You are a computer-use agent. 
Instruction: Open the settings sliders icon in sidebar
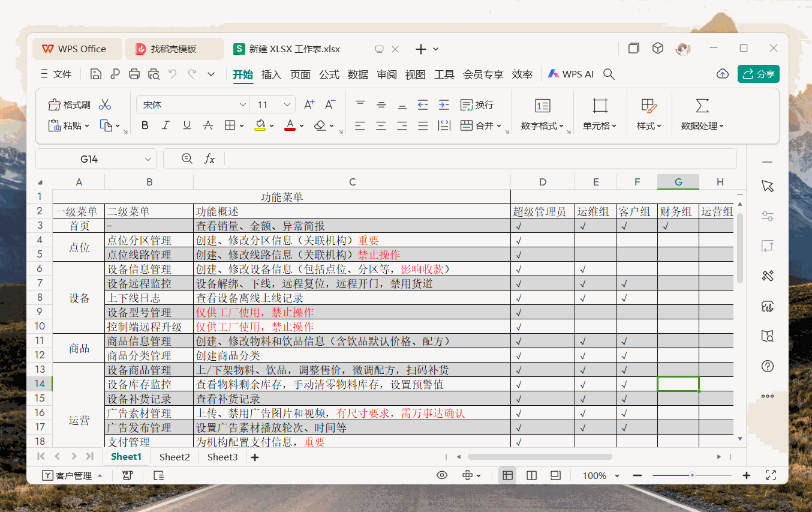[x=767, y=216]
